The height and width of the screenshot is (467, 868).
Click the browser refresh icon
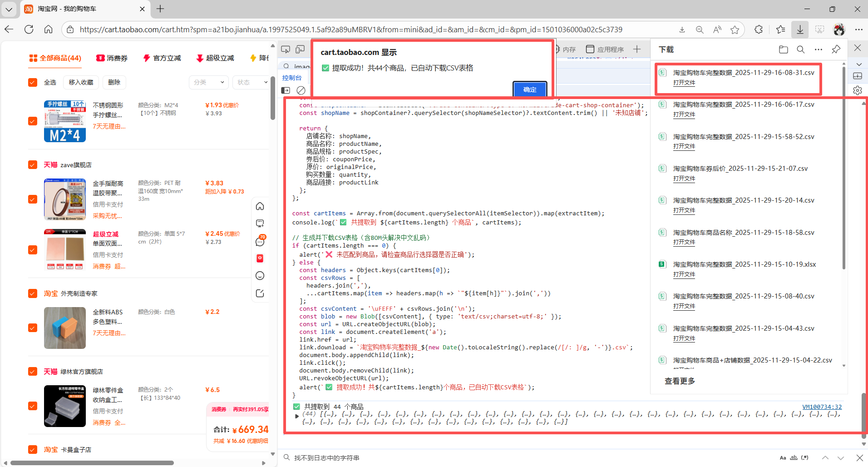29,30
